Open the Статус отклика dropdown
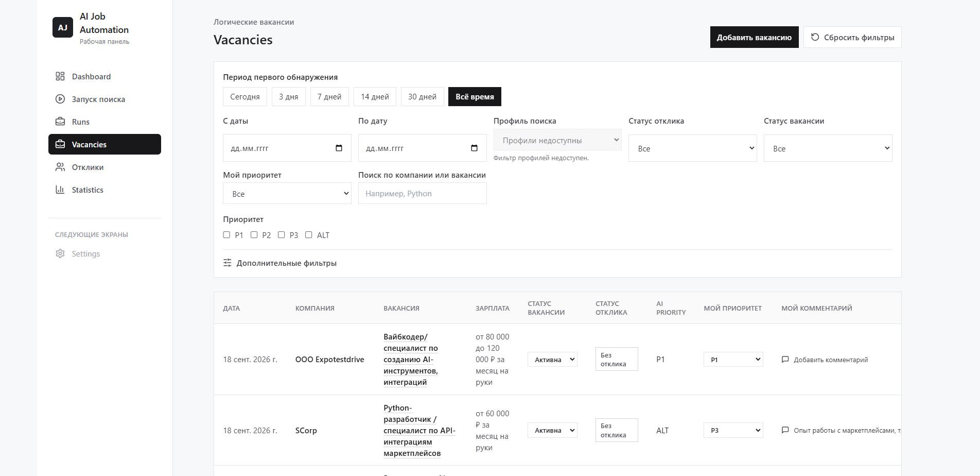The image size is (980, 476). (693, 148)
